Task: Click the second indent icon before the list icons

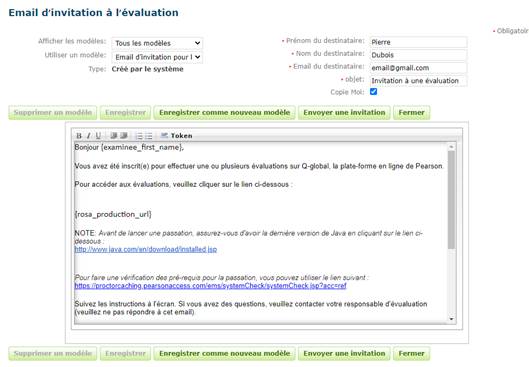Action: click(x=124, y=136)
